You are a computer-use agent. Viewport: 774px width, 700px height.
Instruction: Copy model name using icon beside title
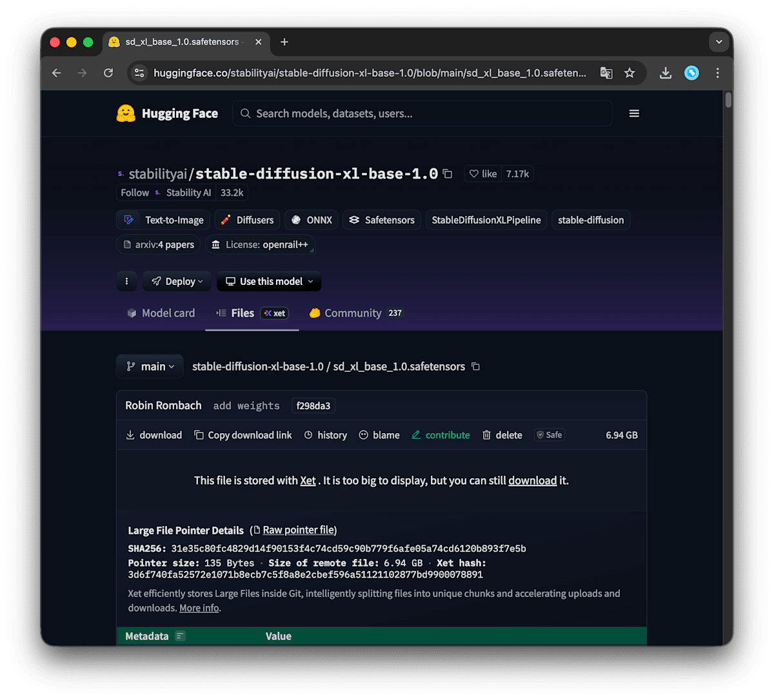pyautogui.click(x=448, y=174)
